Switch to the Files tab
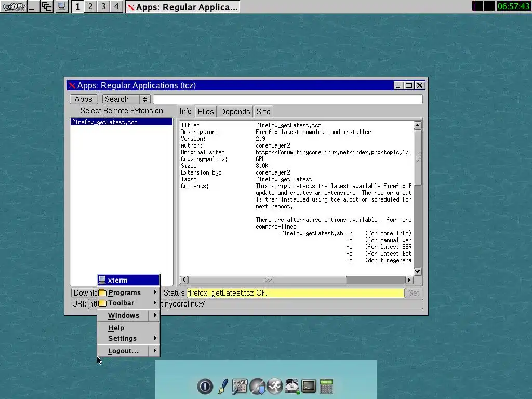This screenshot has height=399, width=532. coord(206,112)
